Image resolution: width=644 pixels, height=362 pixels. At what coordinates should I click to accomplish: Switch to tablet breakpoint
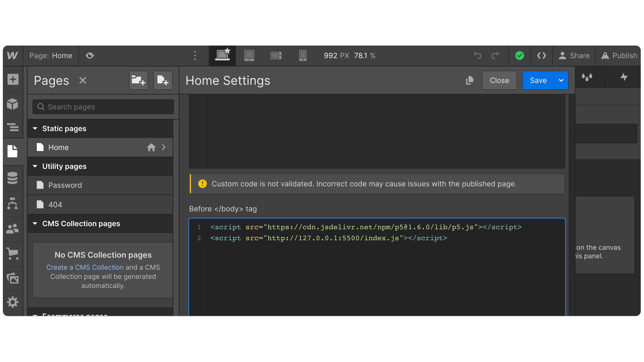249,56
